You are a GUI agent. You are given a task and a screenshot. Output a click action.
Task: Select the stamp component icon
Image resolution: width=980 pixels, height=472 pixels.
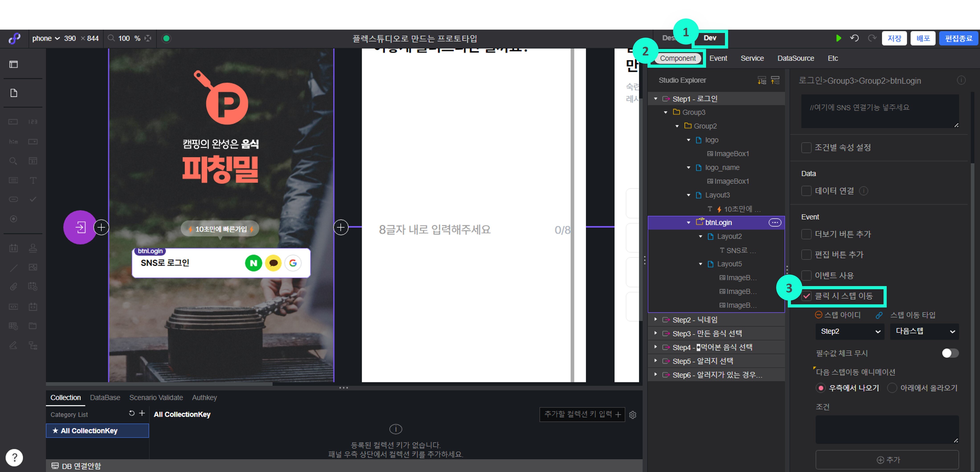click(33, 248)
